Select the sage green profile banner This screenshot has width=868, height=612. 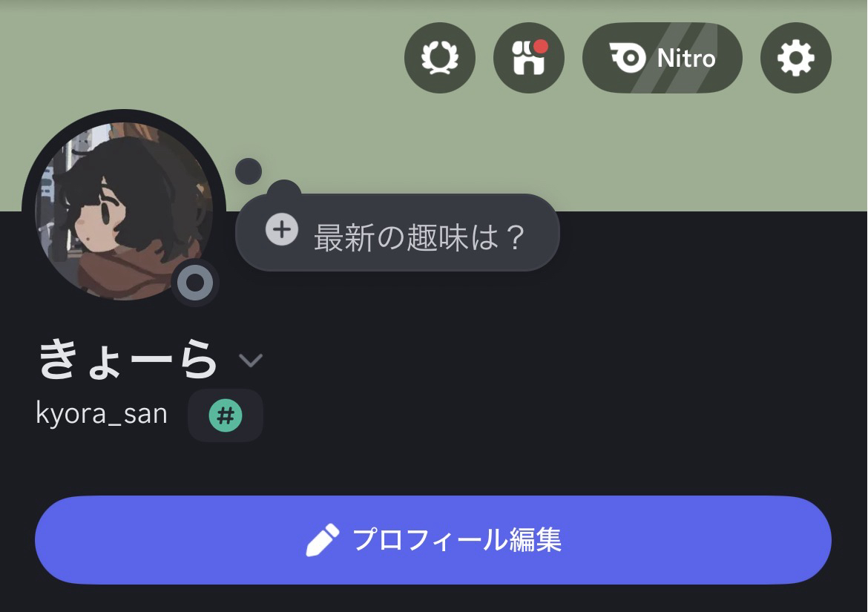coord(434,105)
